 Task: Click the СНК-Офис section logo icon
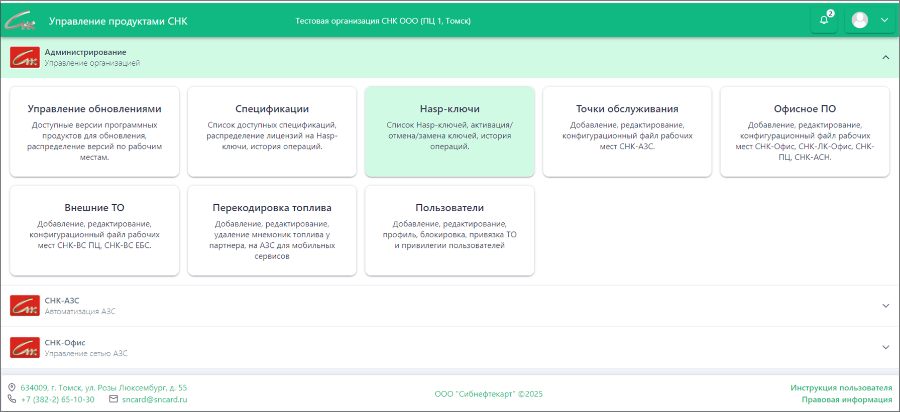point(24,347)
